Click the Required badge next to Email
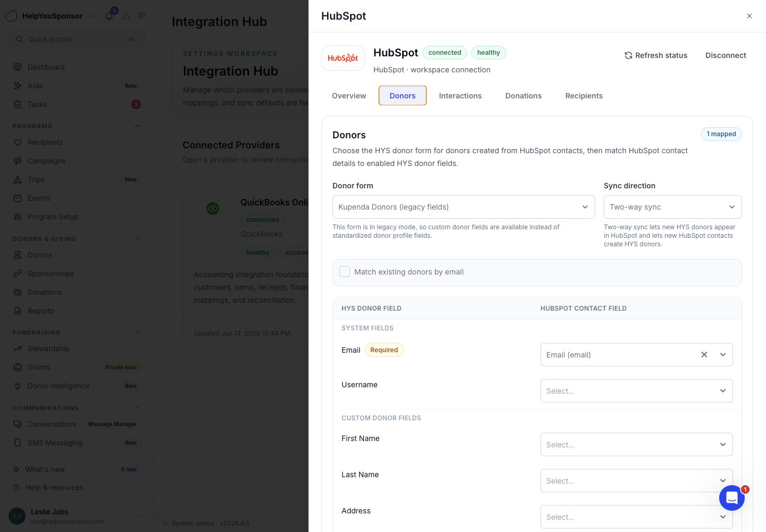The image size is (766, 532). click(384, 350)
